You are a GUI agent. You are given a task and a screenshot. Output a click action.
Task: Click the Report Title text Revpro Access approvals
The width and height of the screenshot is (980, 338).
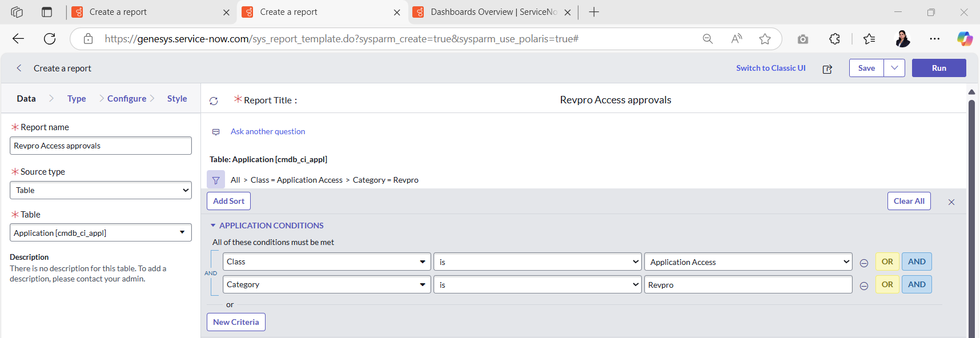(616, 100)
